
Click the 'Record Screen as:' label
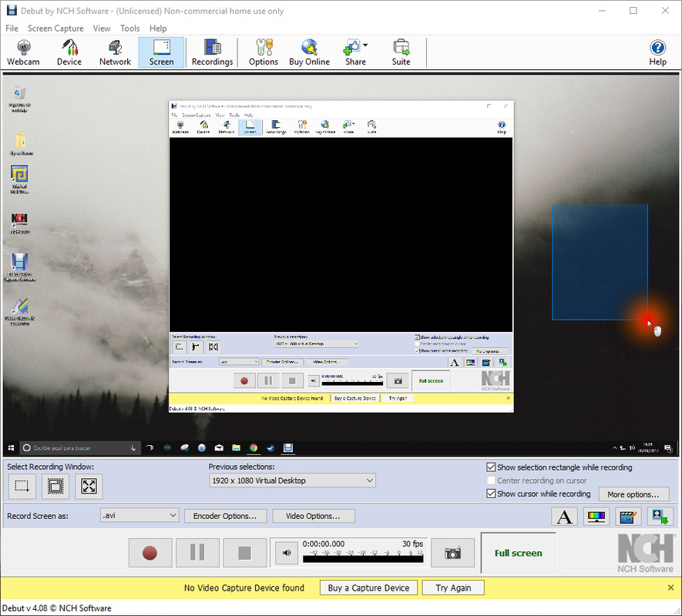tap(38, 516)
